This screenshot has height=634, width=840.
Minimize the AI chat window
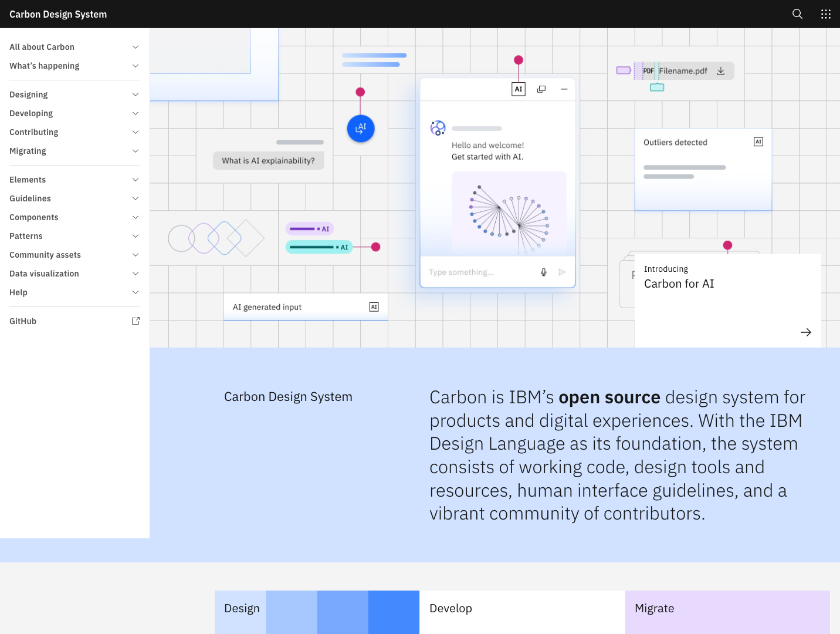564,89
